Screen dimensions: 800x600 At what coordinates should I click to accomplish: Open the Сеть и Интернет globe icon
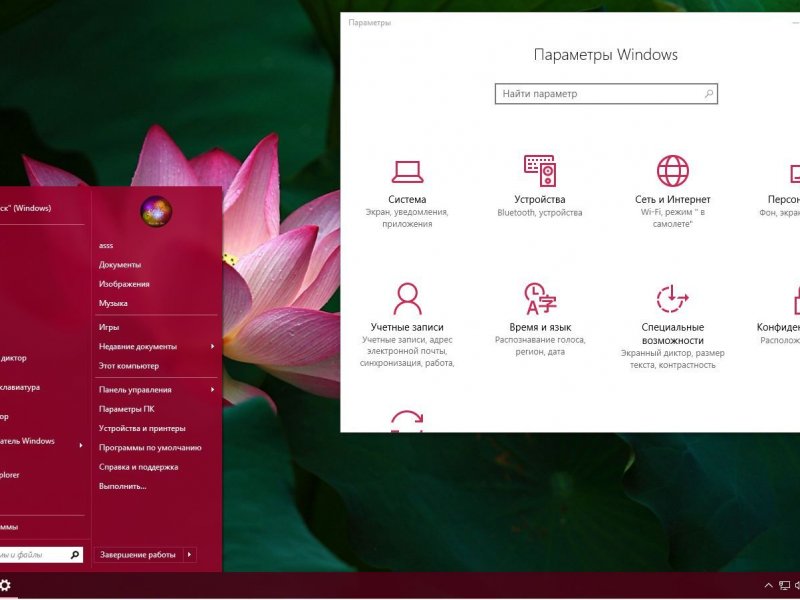(x=672, y=171)
